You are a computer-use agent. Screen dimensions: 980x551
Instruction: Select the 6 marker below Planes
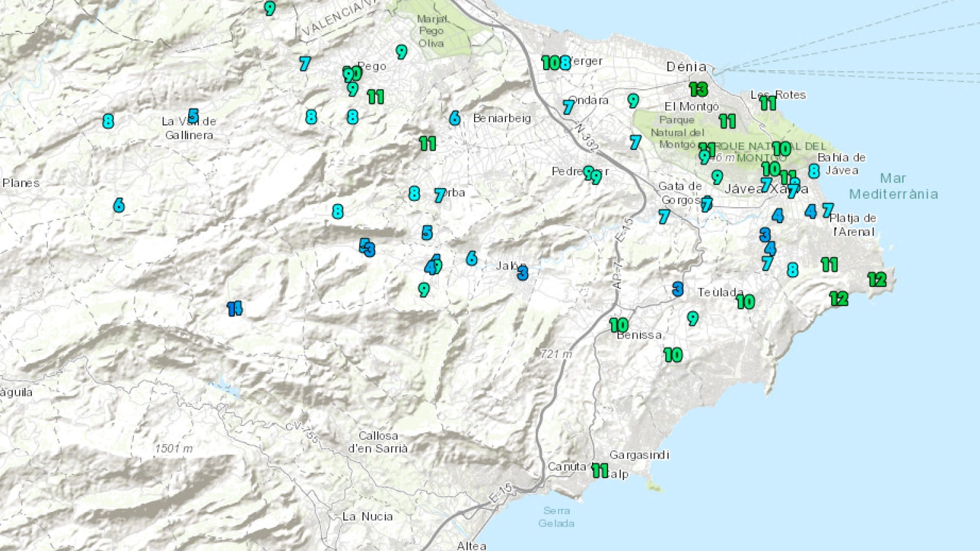[x=119, y=205]
